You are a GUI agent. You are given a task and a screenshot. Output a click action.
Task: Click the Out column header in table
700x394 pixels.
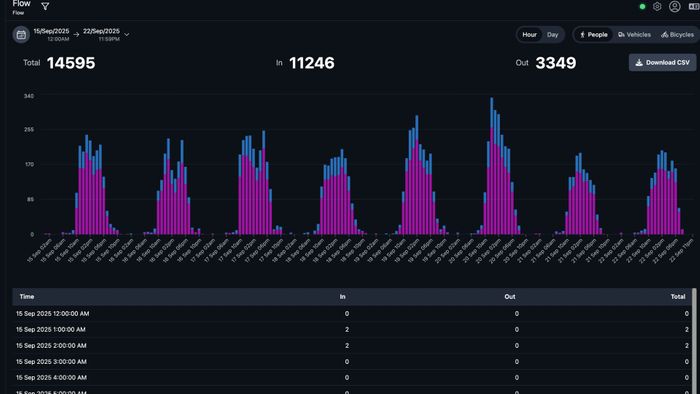tap(510, 296)
